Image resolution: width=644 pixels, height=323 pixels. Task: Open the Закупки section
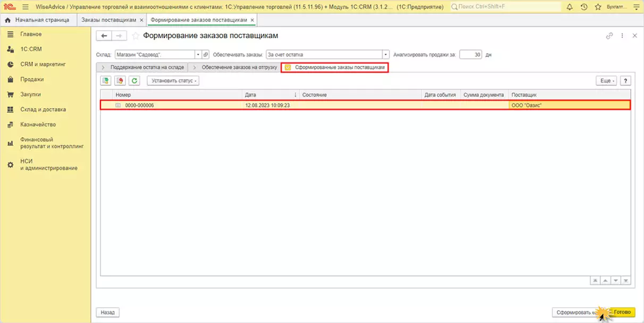pyautogui.click(x=31, y=94)
